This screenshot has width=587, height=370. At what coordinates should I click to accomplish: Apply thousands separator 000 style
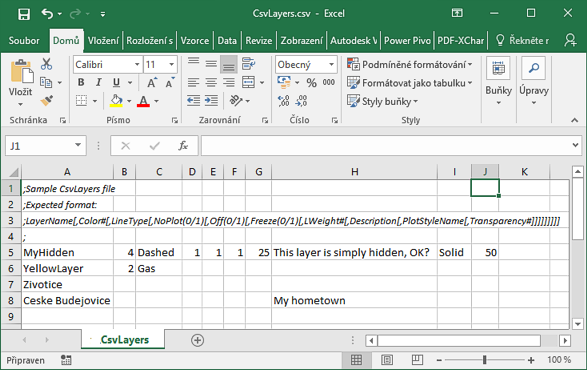(329, 82)
